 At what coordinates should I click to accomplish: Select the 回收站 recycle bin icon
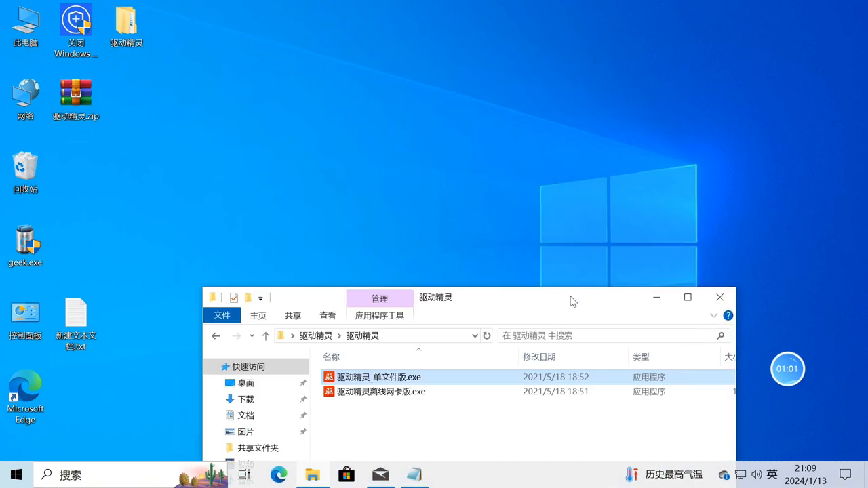[x=25, y=173]
